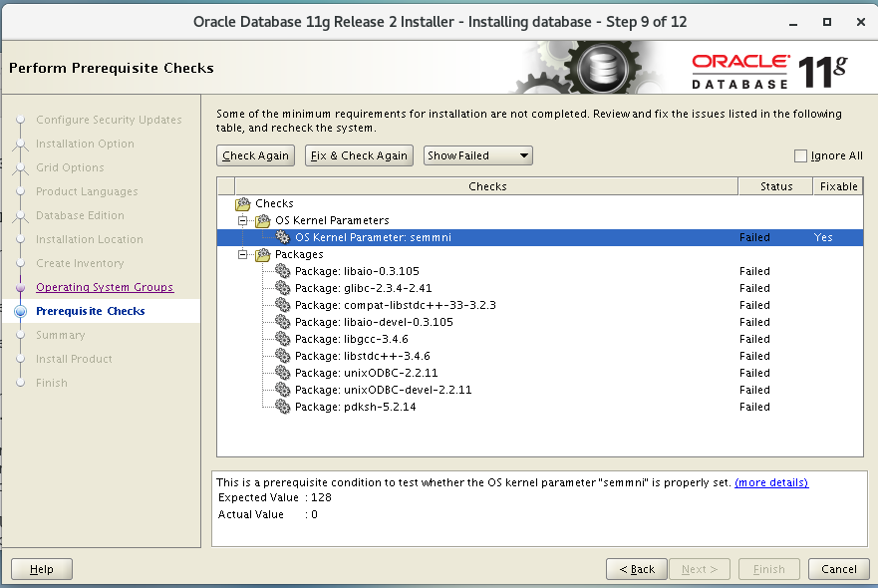Click gear icon beside libaio-devel-0.3.105
The height and width of the screenshot is (588, 878).
coord(283,322)
